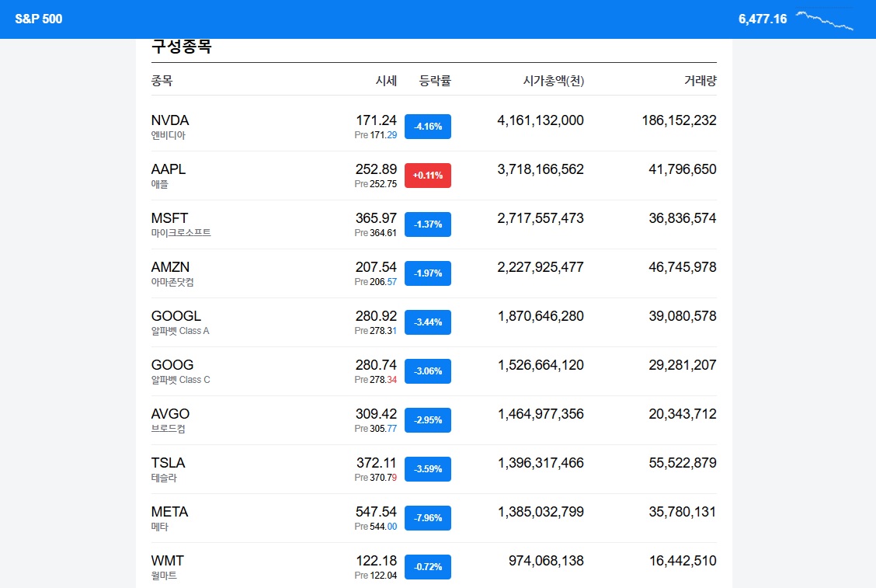Select the 아마존닷컴 company name
876x588 pixels.
tap(172, 282)
